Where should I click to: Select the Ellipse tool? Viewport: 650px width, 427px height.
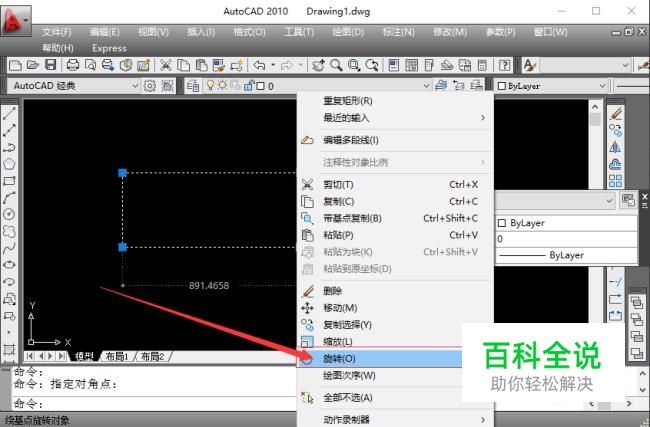(9, 265)
